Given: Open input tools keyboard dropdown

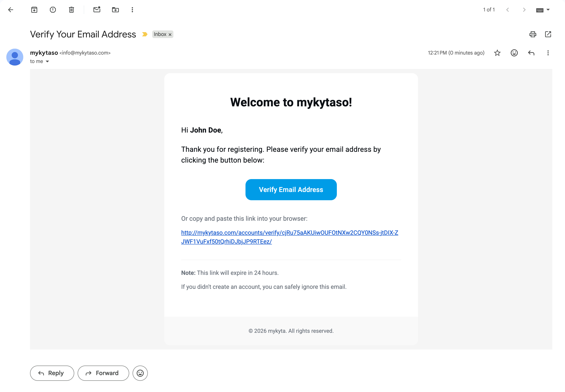Looking at the screenshot, I should (543, 10).
